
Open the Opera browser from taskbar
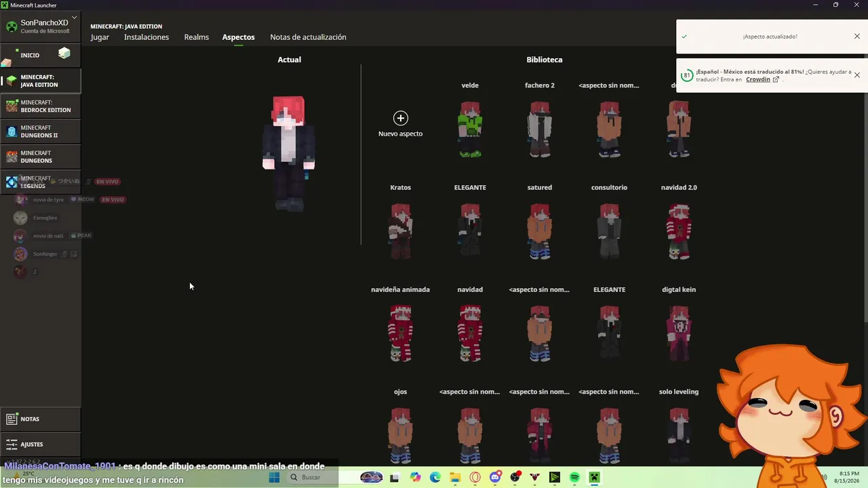(475, 477)
